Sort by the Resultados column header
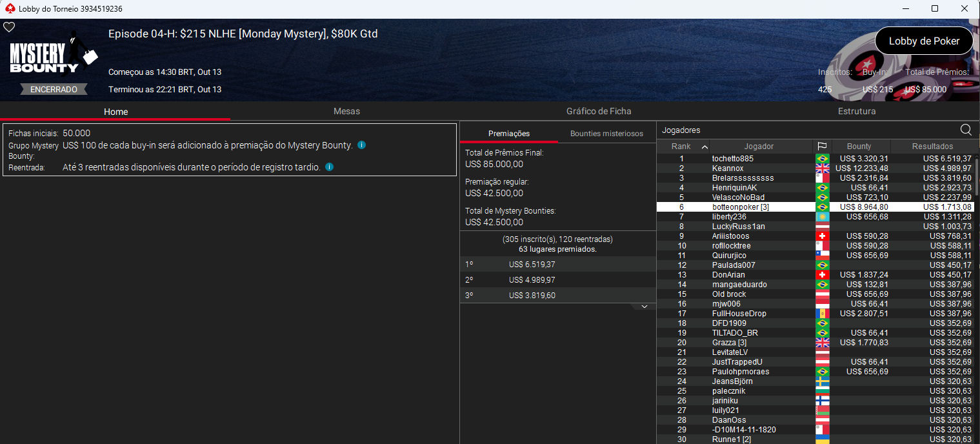Viewport: 980px width, 444px height. click(932, 146)
